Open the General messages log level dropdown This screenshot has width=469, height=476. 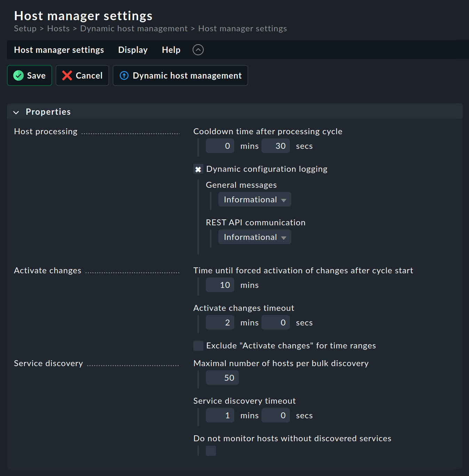(x=254, y=199)
